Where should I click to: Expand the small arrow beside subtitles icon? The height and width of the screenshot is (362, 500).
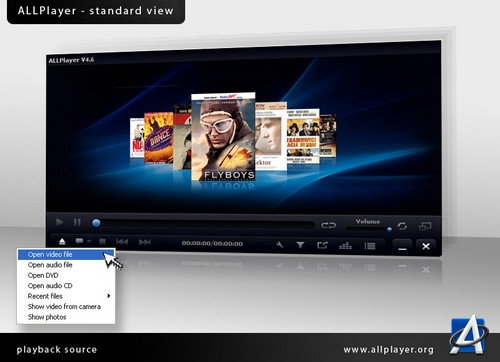click(89, 242)
